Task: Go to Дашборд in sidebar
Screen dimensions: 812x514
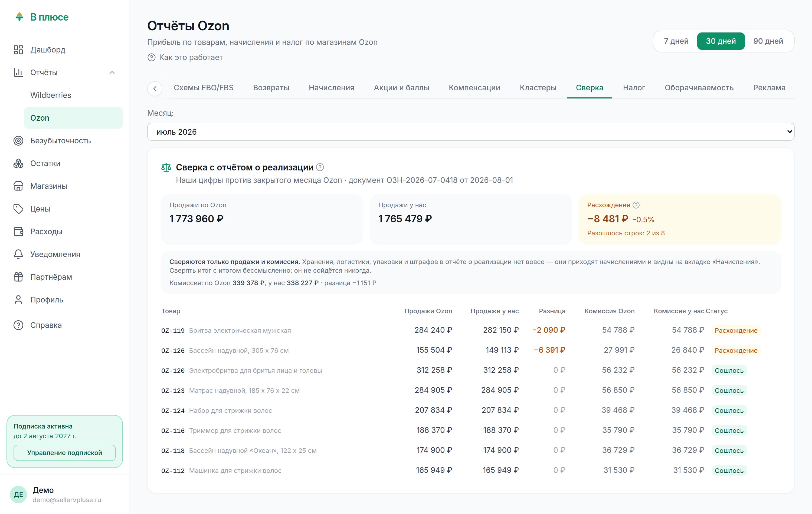Action: (65, 50)
